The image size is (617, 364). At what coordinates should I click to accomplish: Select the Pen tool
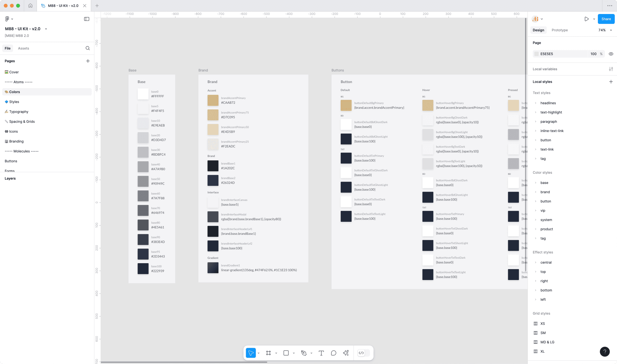pyautogui.click(x=304, y=353)
